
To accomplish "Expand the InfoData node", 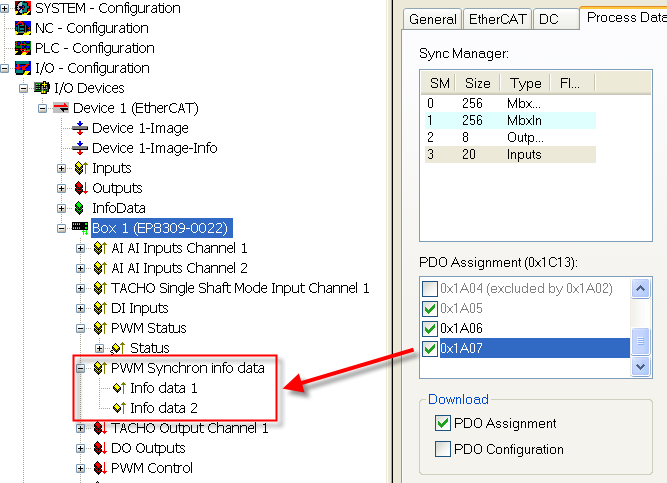I will 61,208.
